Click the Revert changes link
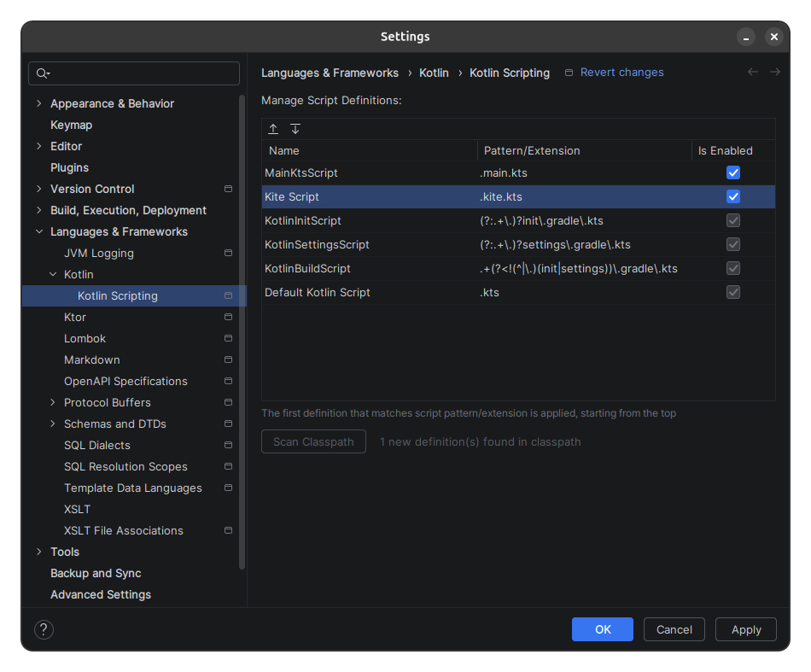This screenshot has width=811, height=672. pos(621,73)
